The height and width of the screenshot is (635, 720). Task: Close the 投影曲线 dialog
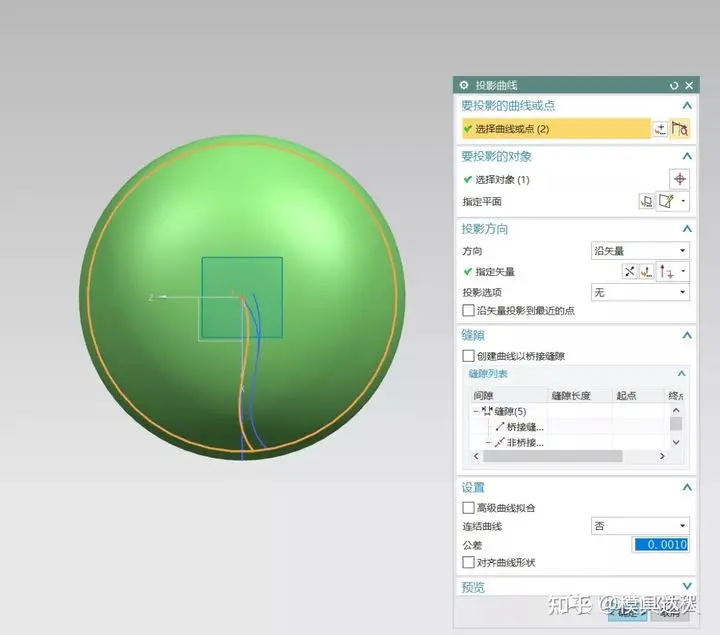pyautogui.click(x=689, y=85)
